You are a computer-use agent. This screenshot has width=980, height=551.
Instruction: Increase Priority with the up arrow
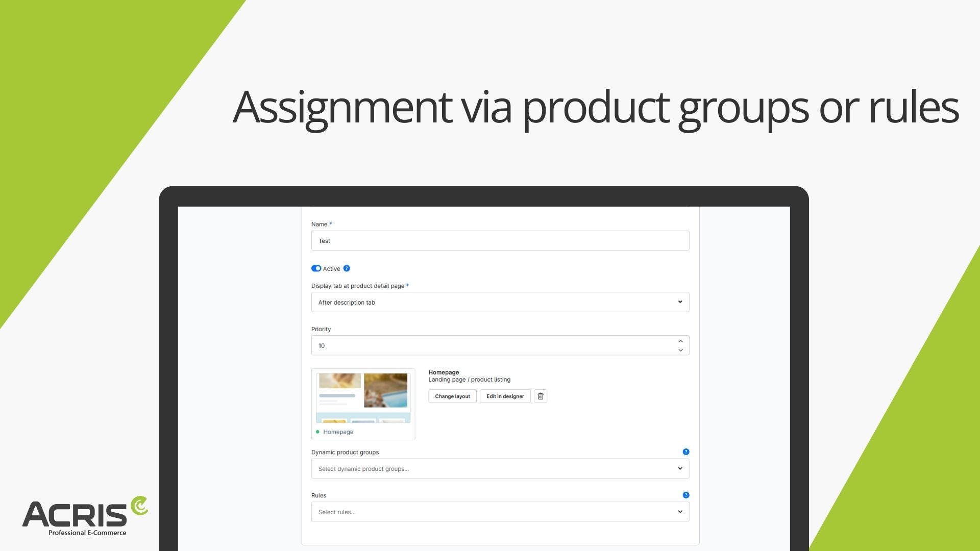point(680,341)
